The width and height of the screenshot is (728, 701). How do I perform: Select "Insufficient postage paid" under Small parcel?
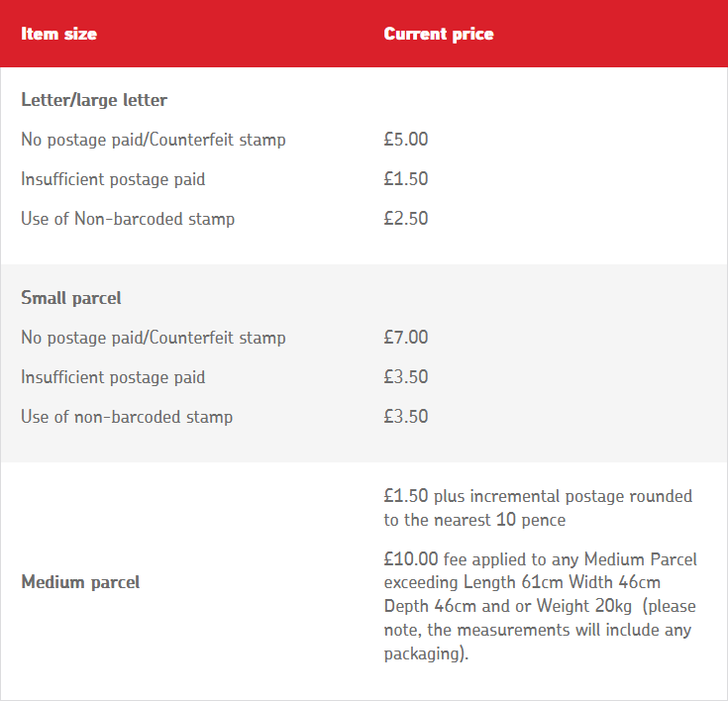pos(113,377)
